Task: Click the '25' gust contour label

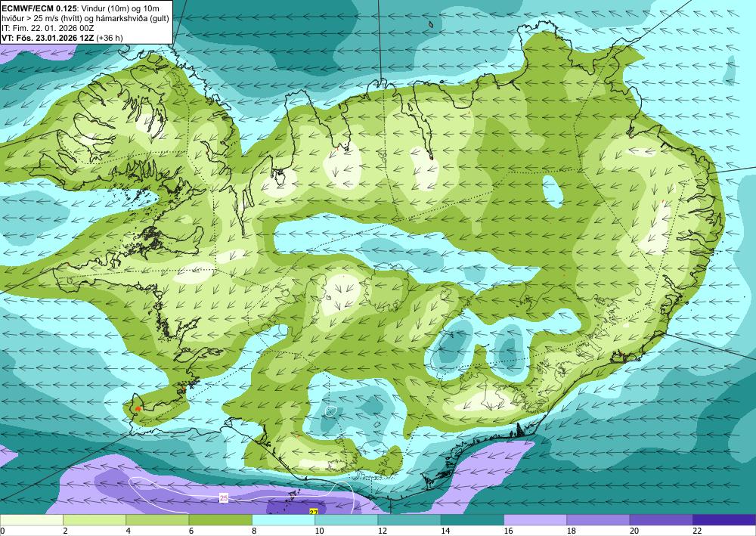Action: point(224,498)
